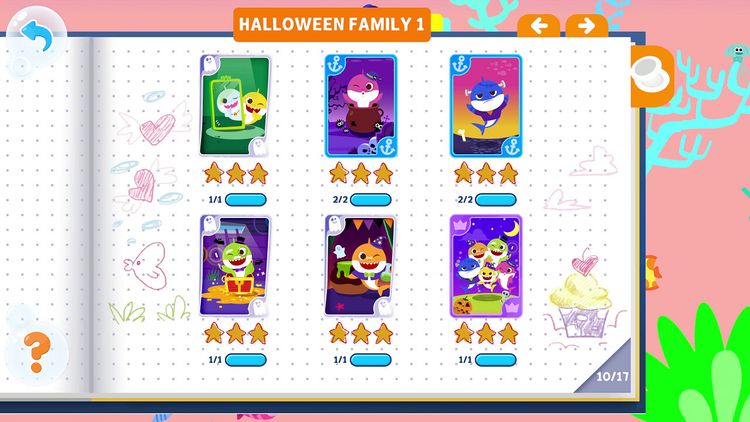Viewport: 750px width, 422px height.
Task: Open help with the orange question mark
Action: tap(36, 353)
